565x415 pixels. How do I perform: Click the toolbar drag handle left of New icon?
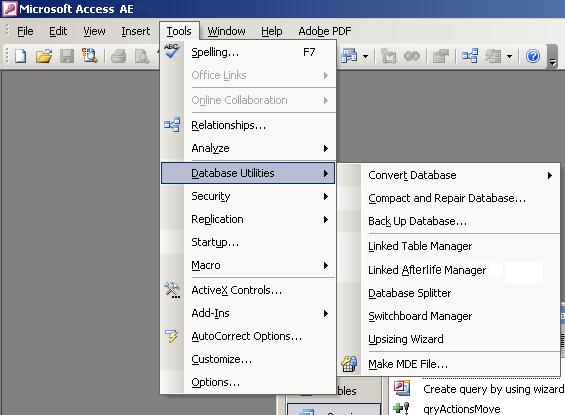(x=7, y=56)
